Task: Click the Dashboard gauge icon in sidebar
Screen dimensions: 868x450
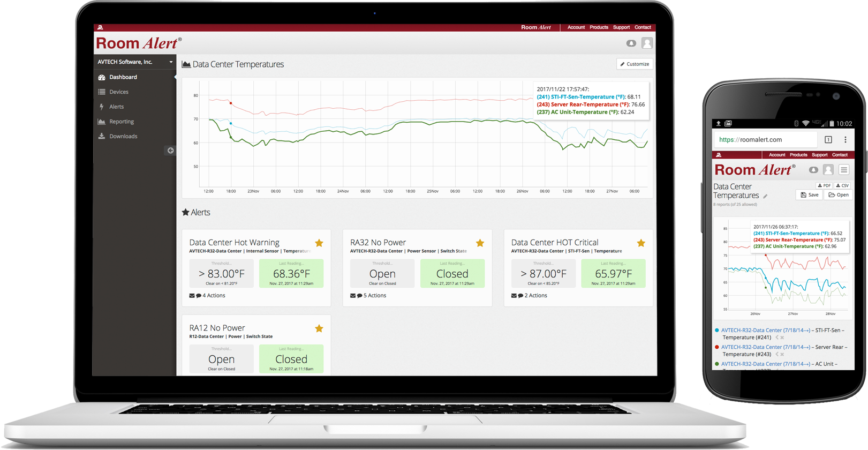Action: click(102, 77)
